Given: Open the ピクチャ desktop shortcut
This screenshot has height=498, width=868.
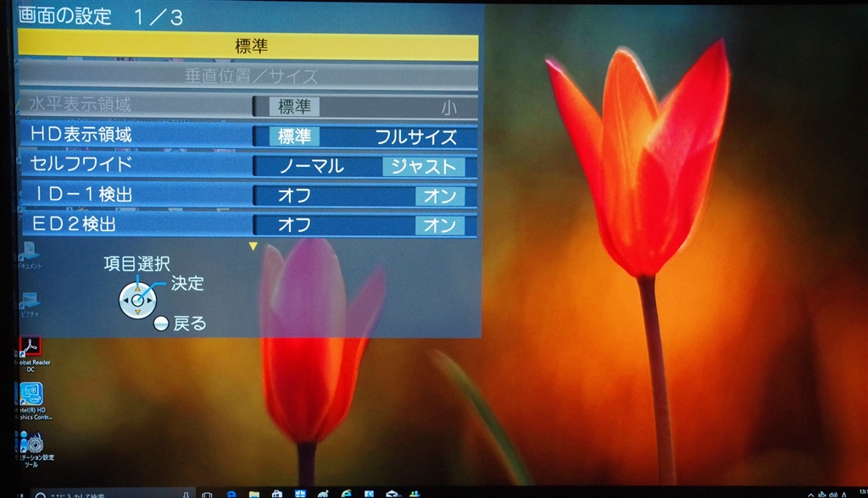Looking at the screenshot, I should point(30,304).
